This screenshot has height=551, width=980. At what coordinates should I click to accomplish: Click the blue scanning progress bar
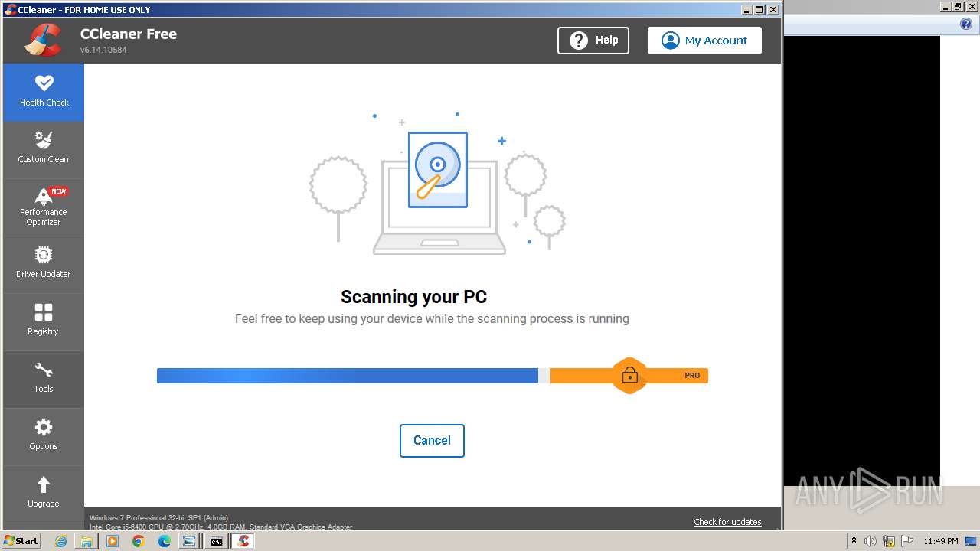pyautogui.click(x=348, y=375)
